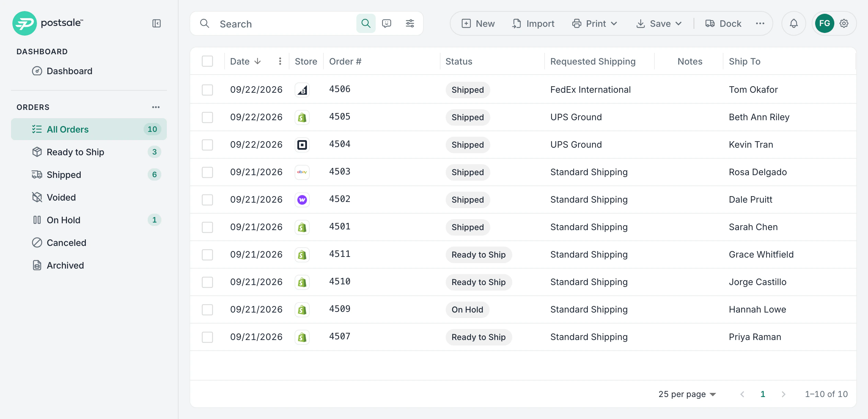Click the Dock button
This screenshot has height=419, width=868.
pyautogui.click(x=723, y=23)
